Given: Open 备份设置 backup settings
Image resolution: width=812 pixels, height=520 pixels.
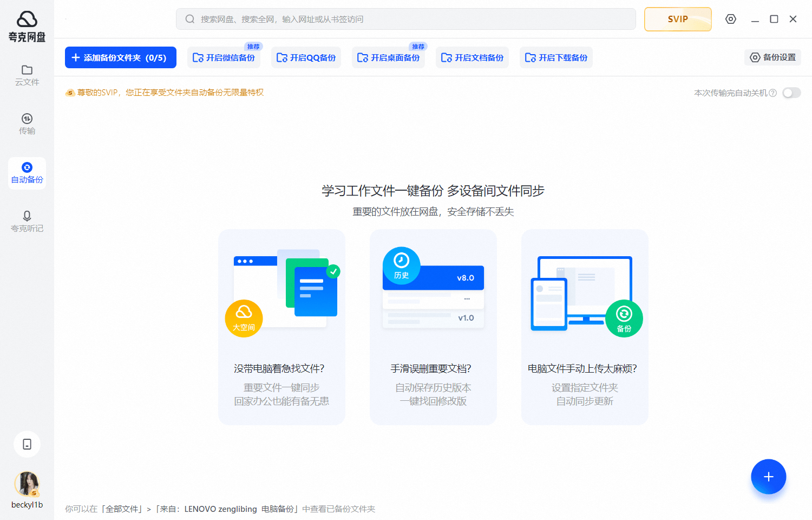Looking at the screenshot, I should (772, 57).
